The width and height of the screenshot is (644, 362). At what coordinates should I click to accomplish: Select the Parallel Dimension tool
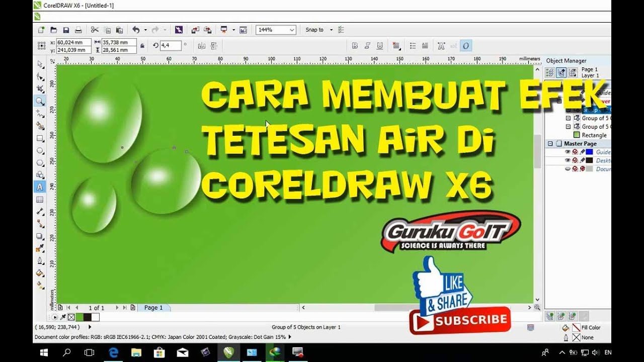tap(40, 212)
